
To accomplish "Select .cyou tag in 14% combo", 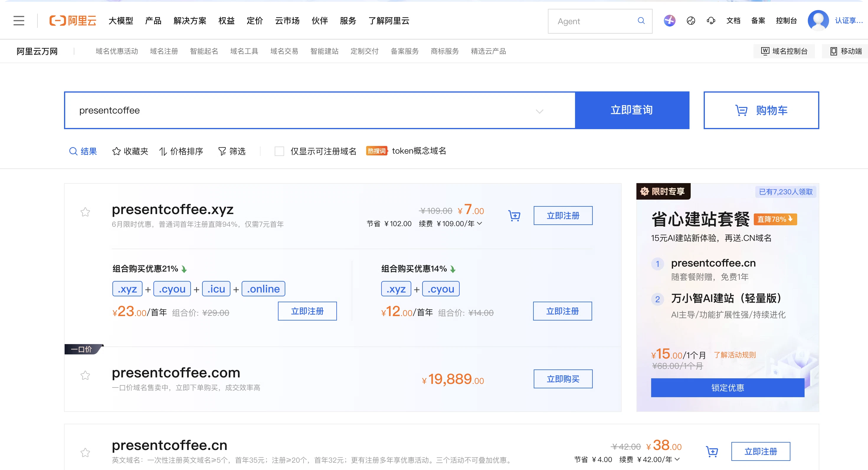I will (x=441, y=289).
